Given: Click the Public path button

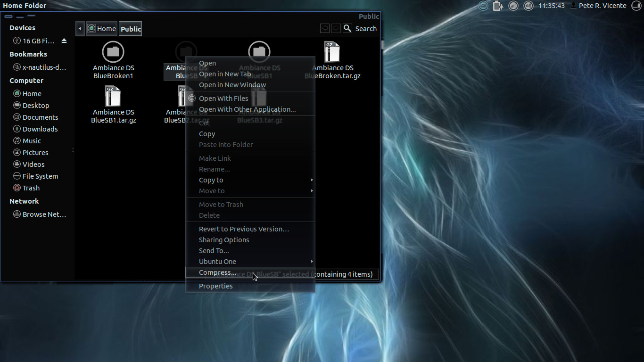Looking at the screenshot, I should point(131,29).
